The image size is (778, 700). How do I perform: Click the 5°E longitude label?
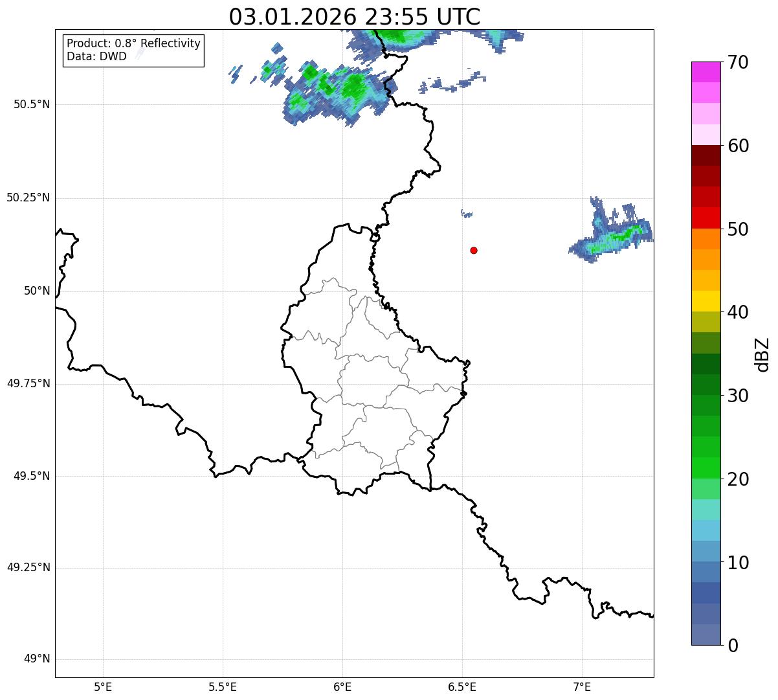click(103, 686)
